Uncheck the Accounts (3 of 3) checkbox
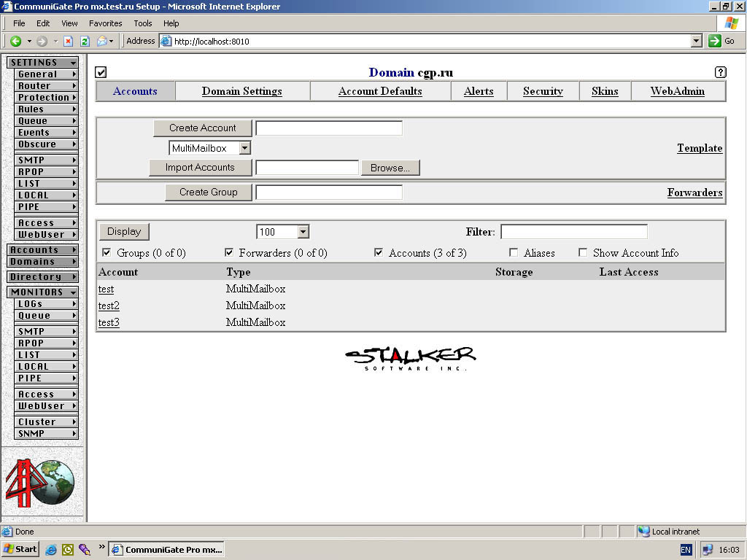747x560 pixels. pyautogui.click(x=379, y=252)
